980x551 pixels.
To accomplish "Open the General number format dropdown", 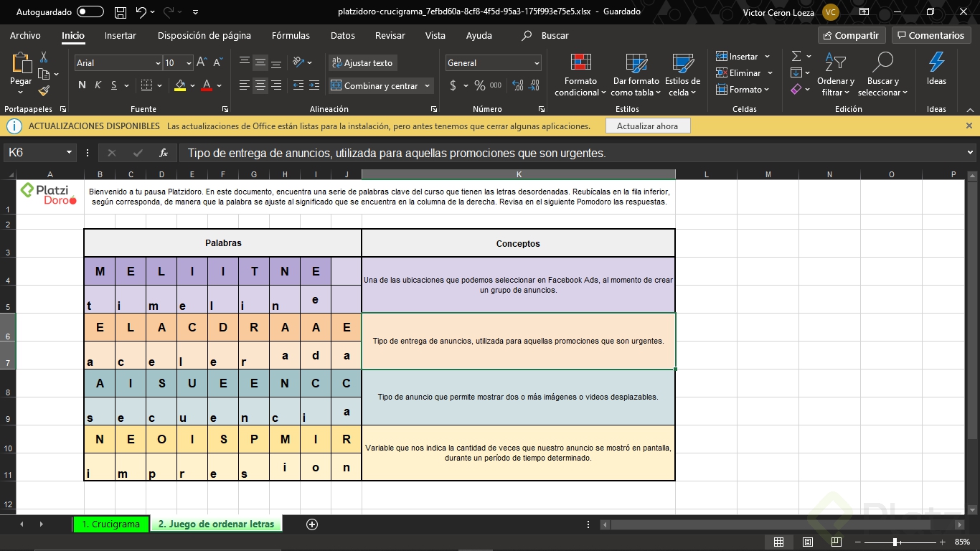I will (x=537, y=63).
